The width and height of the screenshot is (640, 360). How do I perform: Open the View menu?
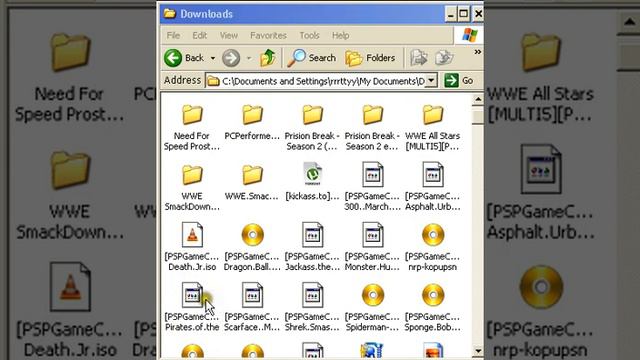[x=229, y=36]
